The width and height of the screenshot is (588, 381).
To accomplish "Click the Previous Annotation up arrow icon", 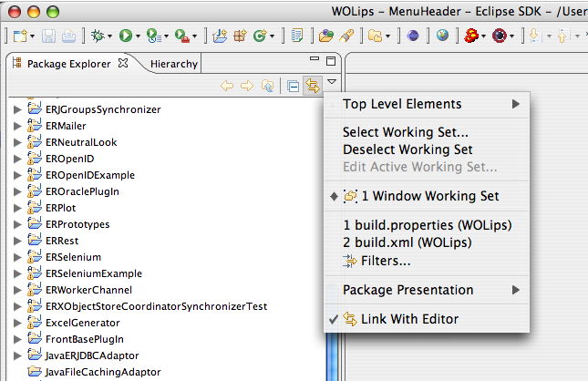I will (563, 36).
